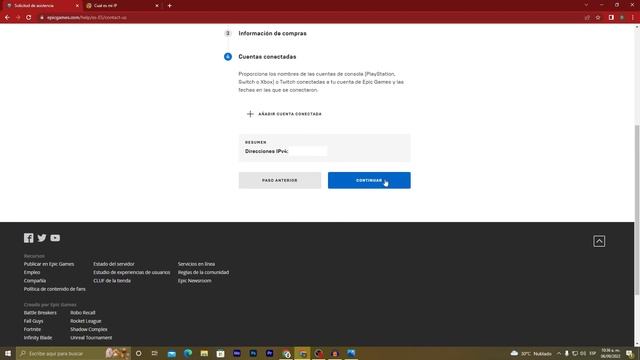The height and width of the screenshot is (360, 640).
Task: Open File Explorer on the taskbar
Action: point(204,353)
